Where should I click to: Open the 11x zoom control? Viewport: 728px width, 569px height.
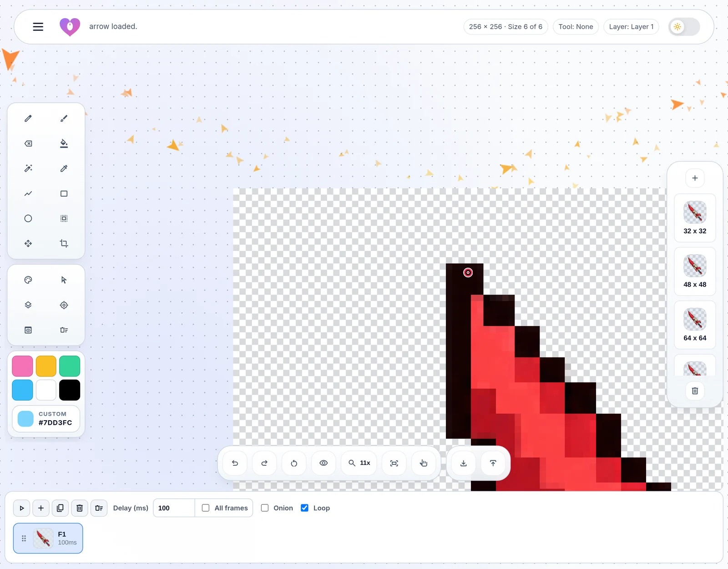click(x=359, y=463)
